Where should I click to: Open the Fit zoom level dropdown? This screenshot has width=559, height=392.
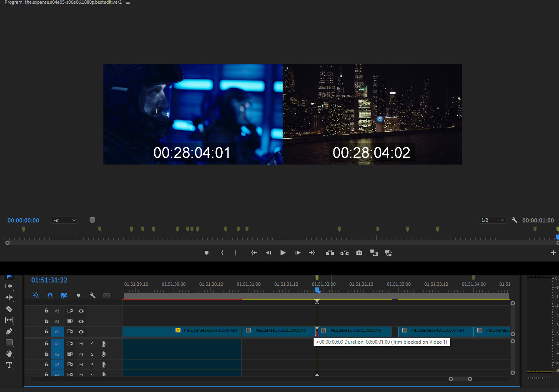64,220
